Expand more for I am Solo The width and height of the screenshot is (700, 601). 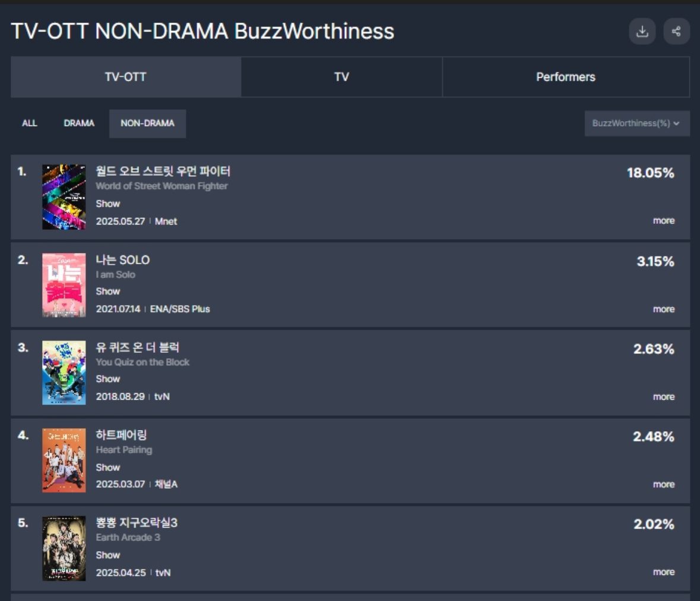coord(663,309)
